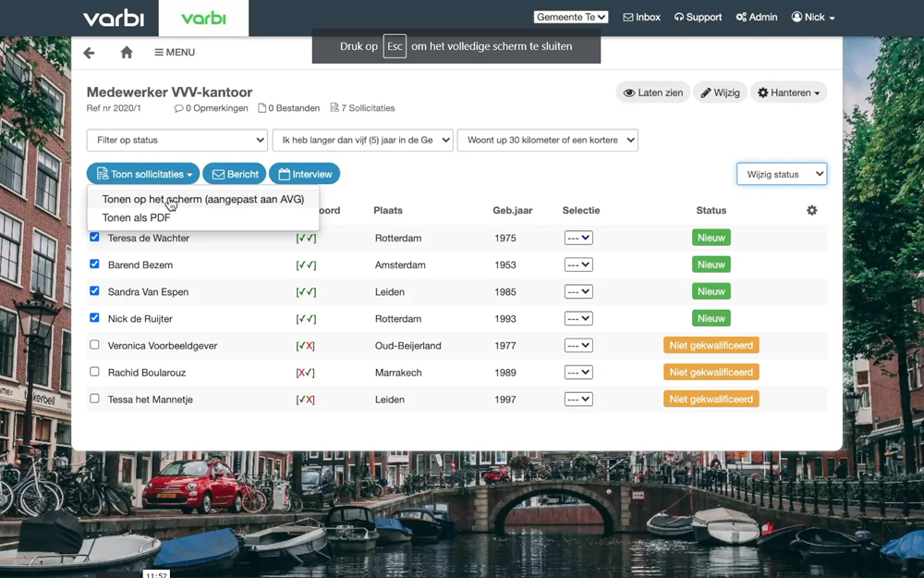The width and height of the screenshot is (924, 578).
Task: Click the green Nieuw status for Barend Bezem
Action: (711, 264)
